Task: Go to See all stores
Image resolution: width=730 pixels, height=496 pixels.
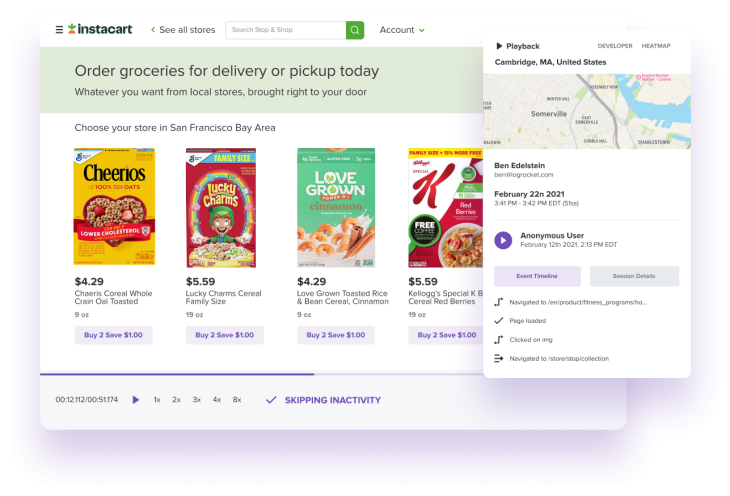Action: point(187,30)
